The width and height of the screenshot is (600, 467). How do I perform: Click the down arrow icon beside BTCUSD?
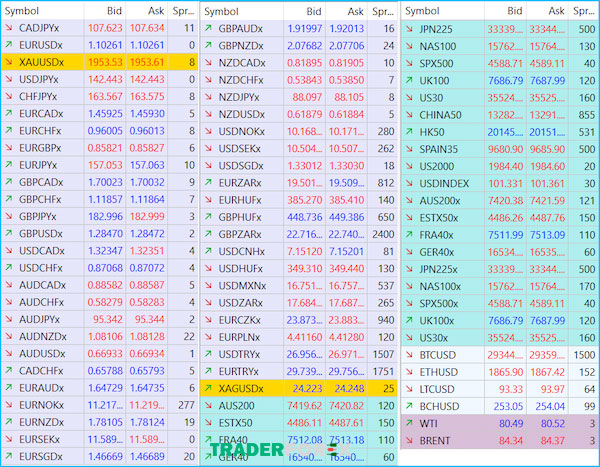pos(409,354)
